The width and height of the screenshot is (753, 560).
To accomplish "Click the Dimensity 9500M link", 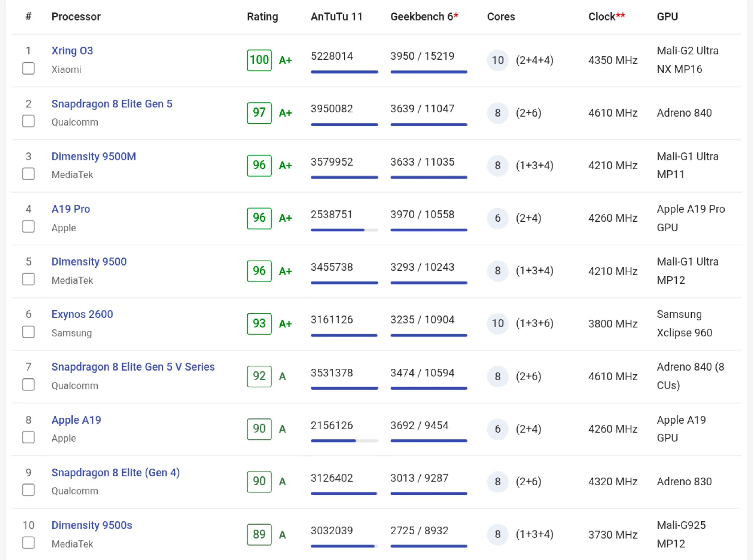I will tap(94, 156).
